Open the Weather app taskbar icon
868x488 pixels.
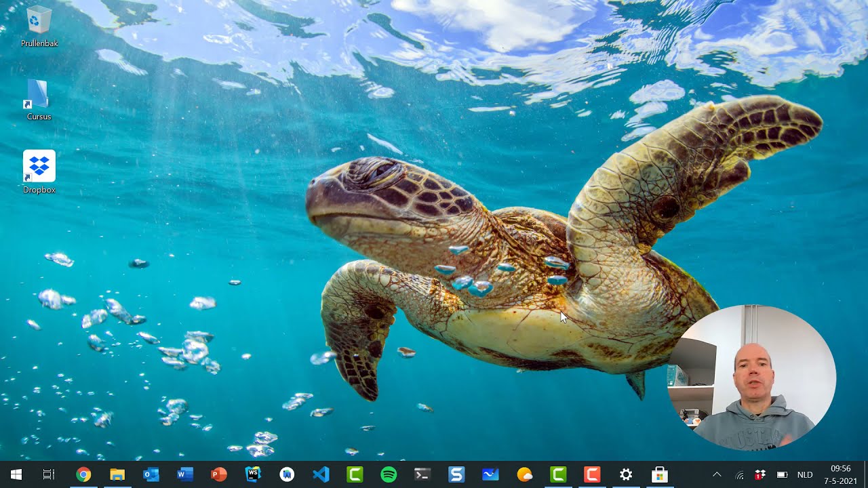(x=524, y=474)
